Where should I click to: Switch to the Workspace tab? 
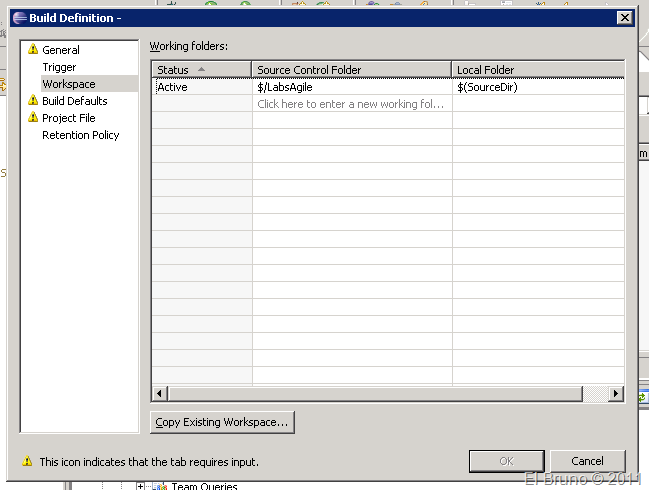68,84
